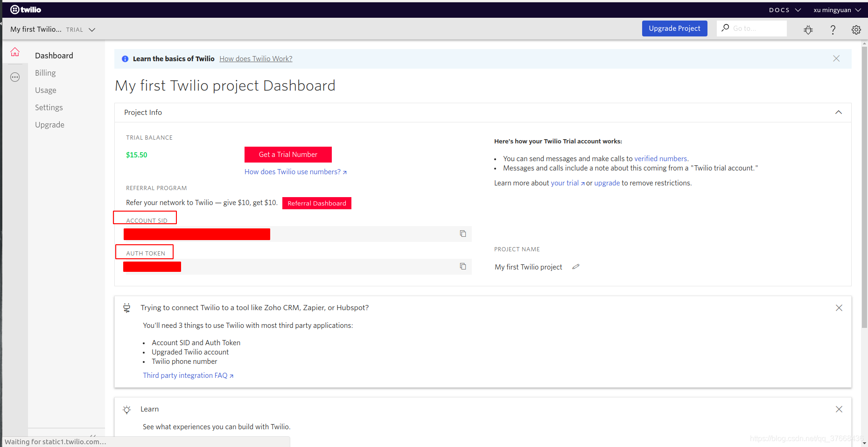Click the Twilio logo

click(x=26, y=9)
